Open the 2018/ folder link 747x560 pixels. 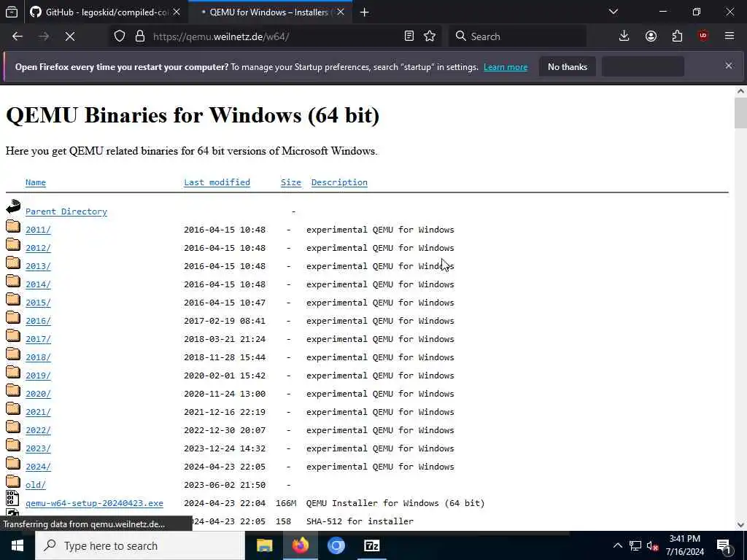click(x=38, y=357)
